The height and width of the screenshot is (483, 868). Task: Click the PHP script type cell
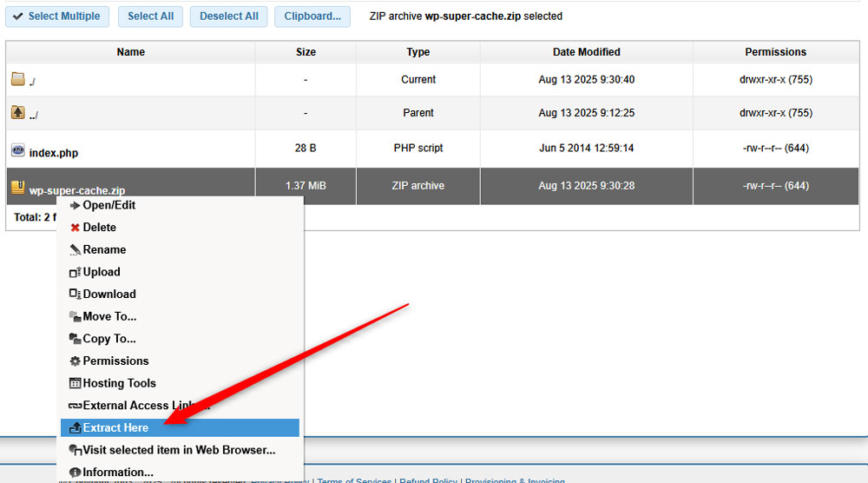[x=418, y=148]
